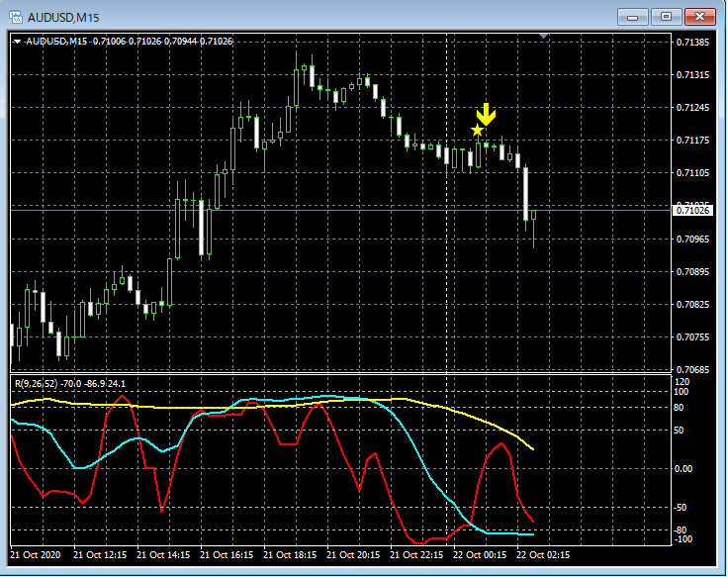The height and width of the screenshot is (577, 728).
Task: Click the 0.70825 price scale label
Action: 692,304
